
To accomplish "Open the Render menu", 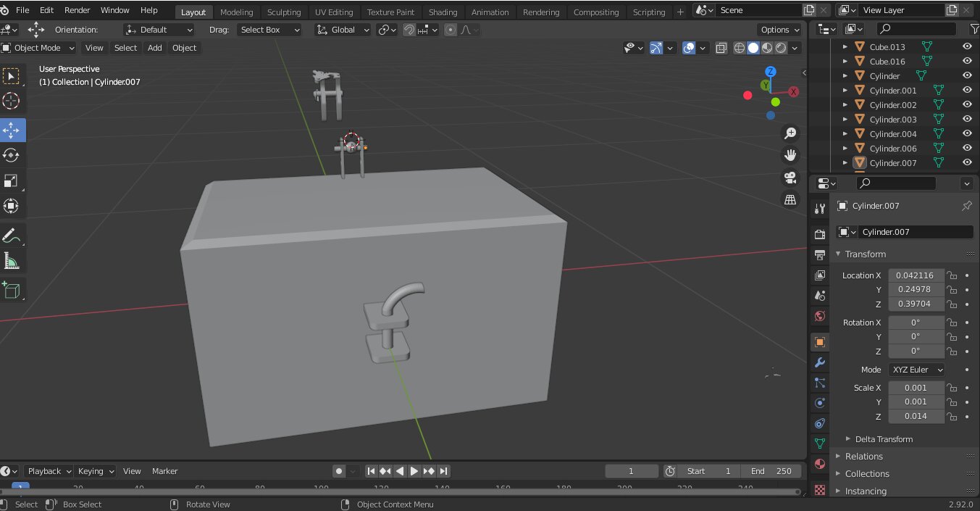I will click(78, 10).
